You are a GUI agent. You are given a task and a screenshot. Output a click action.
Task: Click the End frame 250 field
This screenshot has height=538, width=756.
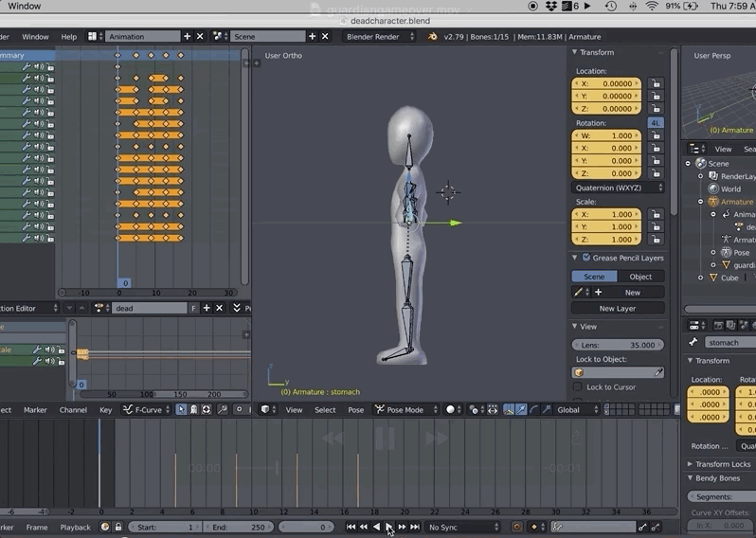click(238, 528)
